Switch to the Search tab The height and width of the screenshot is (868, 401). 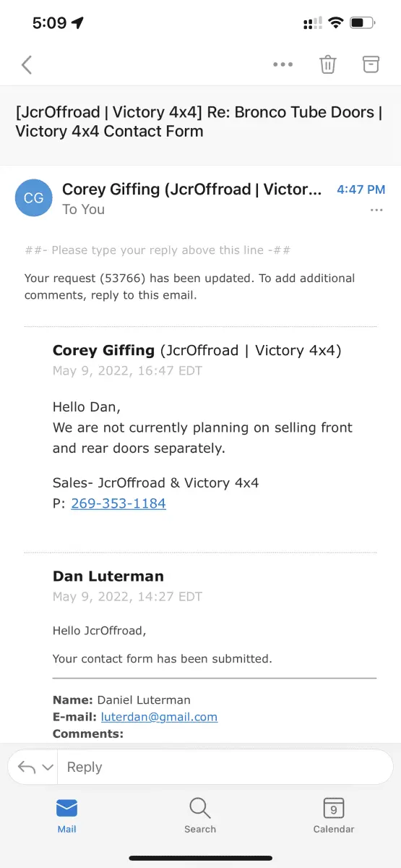200,816
